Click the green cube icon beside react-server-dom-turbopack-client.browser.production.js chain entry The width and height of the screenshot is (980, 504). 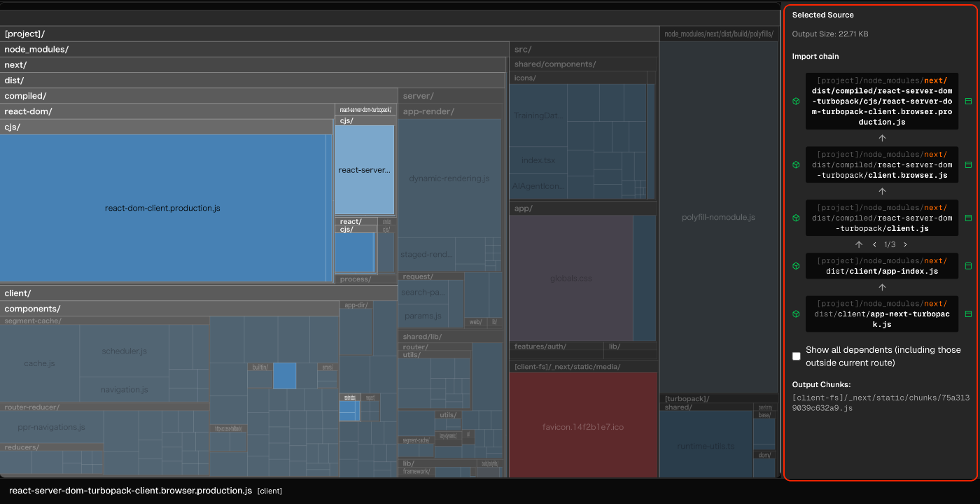click(x=796, y=101)
